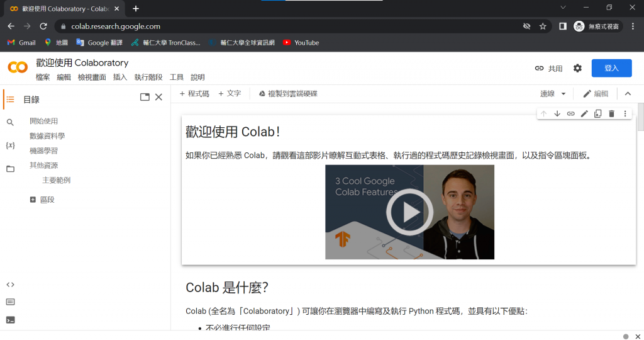
Task: Open 輔仁大學 TronClass bookmark
Action: coord(165,42)
